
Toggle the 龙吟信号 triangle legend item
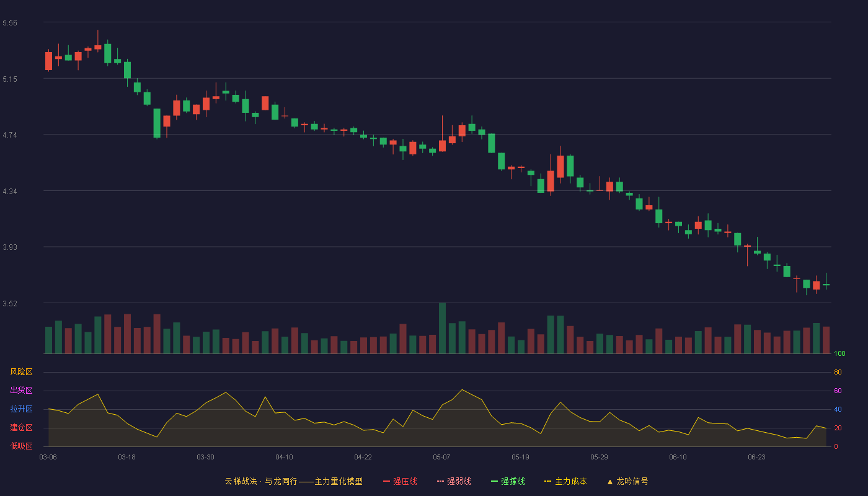click(627, 481)
